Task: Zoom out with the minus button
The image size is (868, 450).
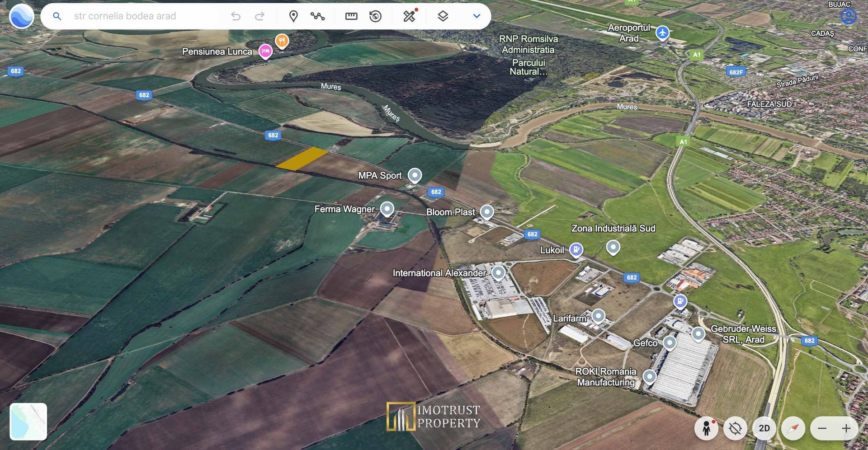Action: click(822, 428)
